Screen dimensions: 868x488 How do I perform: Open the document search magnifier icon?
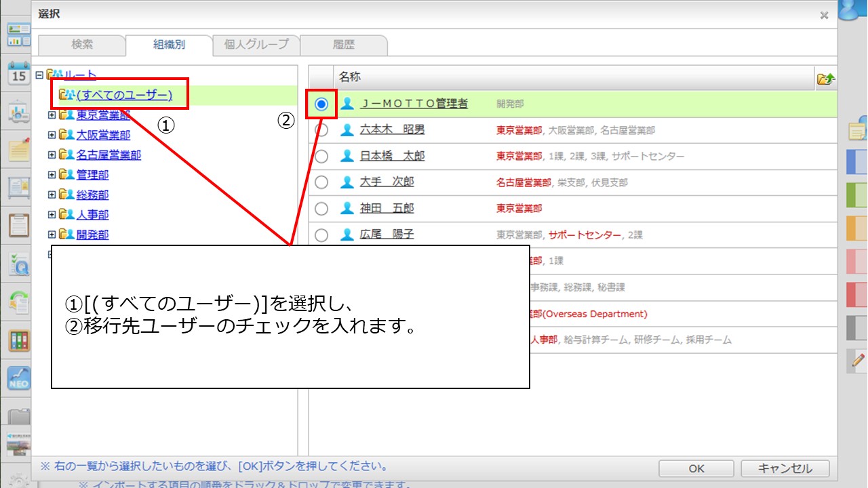pos(18,264)
